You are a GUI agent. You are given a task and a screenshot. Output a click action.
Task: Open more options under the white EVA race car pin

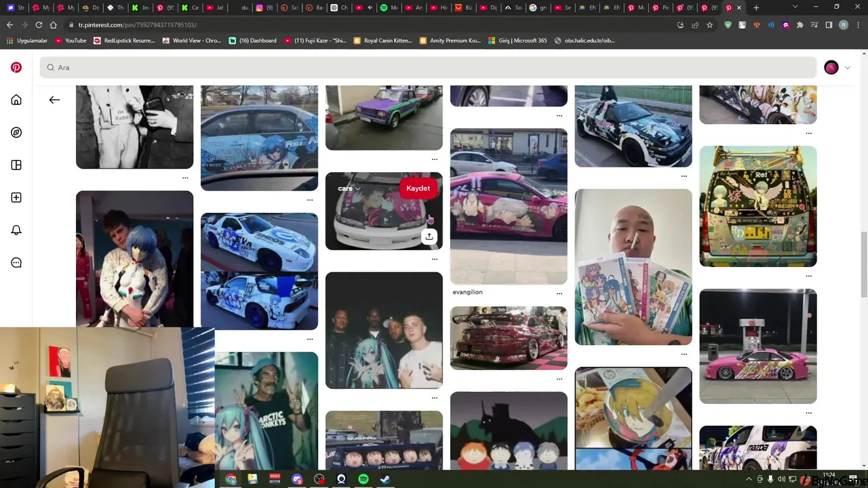tap(310, 338)
